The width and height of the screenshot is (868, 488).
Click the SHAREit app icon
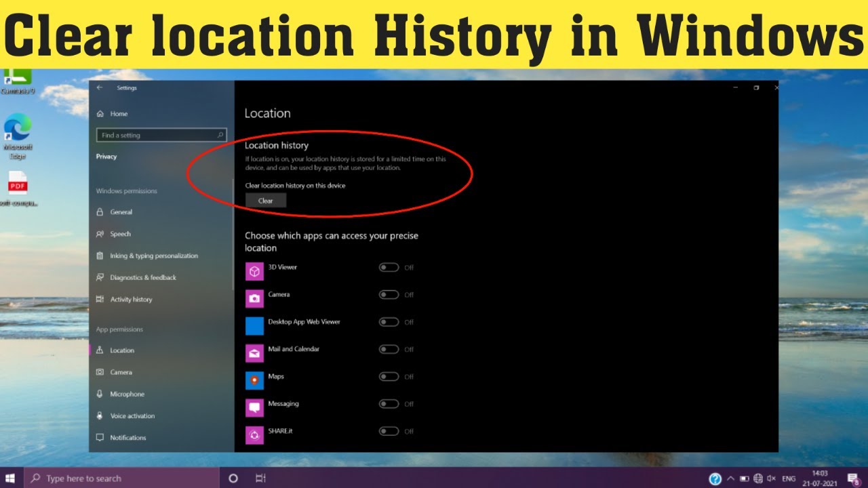pos(254,435)
